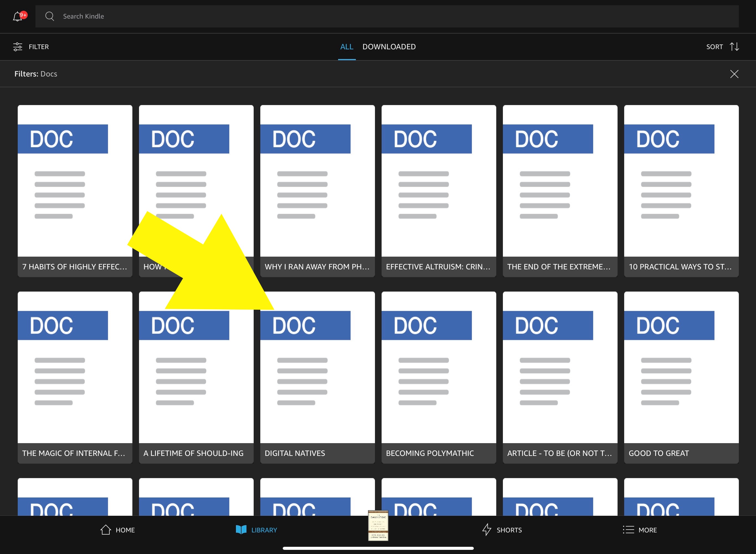Select the All tab
Screen dimensions: 756x554
tap(346, 47)
